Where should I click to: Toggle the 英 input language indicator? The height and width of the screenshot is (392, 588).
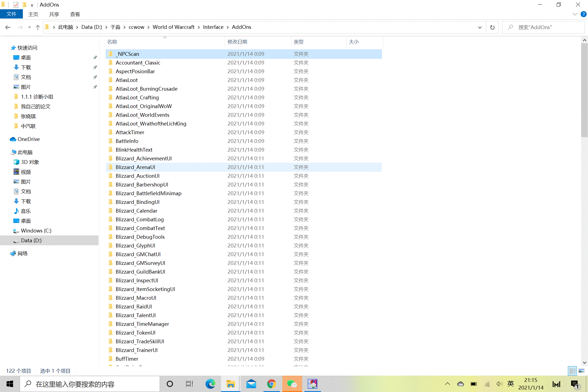point(510,384)
